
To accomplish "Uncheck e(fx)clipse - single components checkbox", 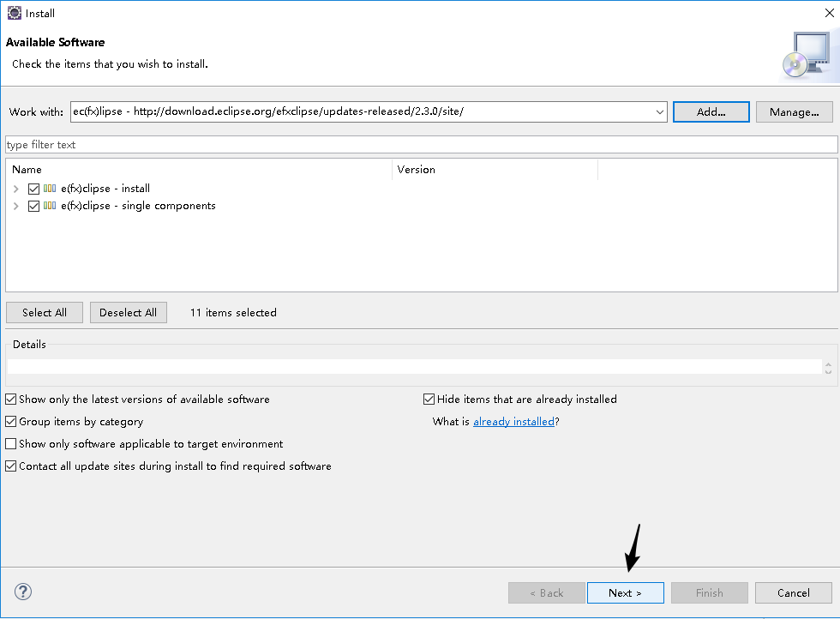I will pos(33,206).
